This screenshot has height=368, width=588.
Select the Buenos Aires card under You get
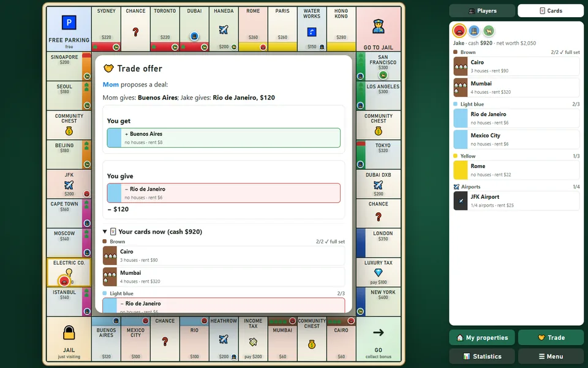(224, 138)
